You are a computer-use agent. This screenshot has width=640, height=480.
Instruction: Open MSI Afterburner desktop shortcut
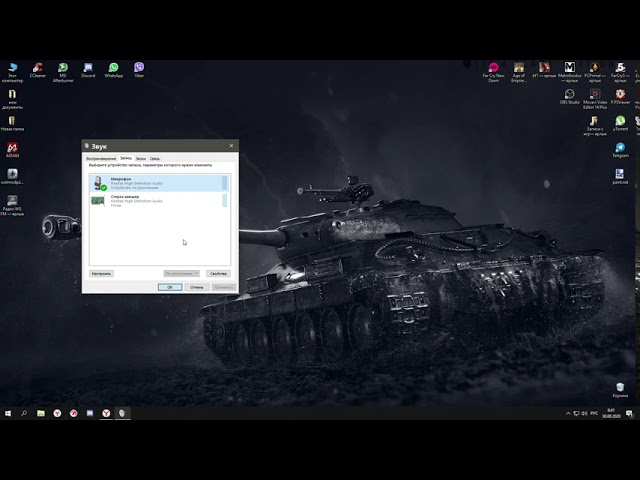[x=63, y=72]
